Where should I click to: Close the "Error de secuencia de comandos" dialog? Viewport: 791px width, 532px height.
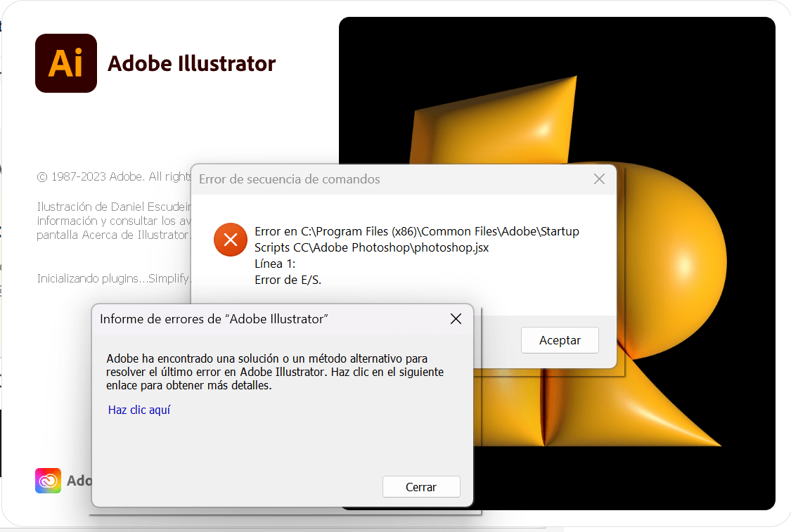pos(599,179)
